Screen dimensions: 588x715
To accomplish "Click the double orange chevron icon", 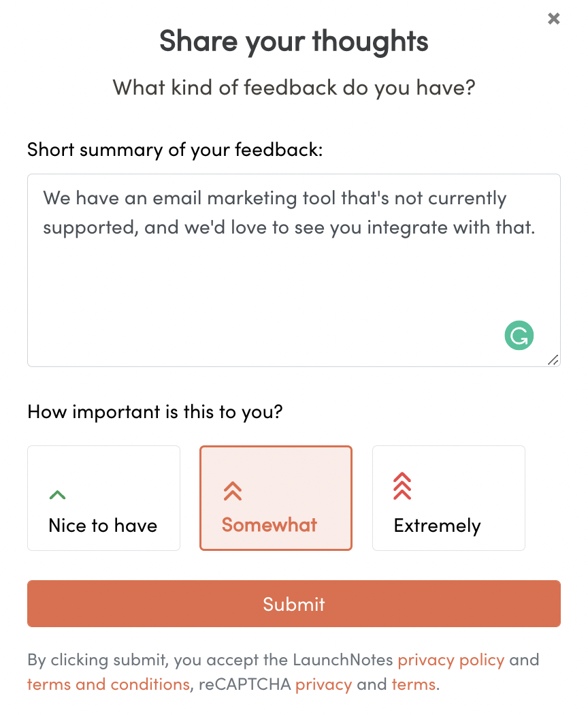I will 233,491.
